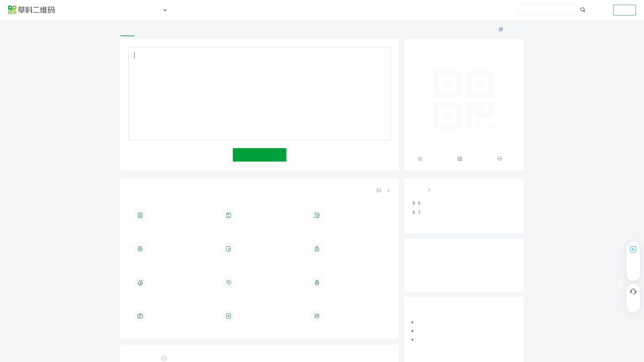
Task: Click the "33" count text
Action: coord(378,190)
